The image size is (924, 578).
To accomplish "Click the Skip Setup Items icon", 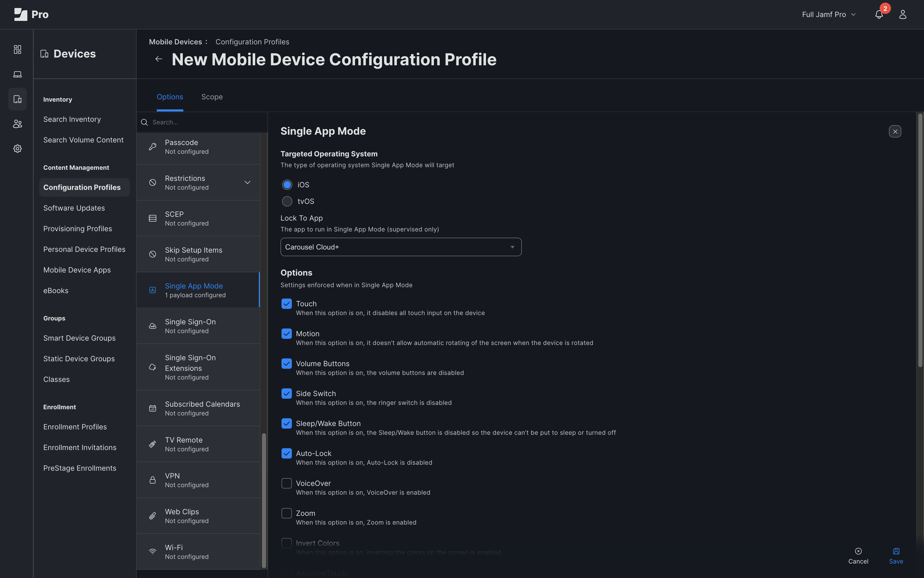I will click(152, 254).
